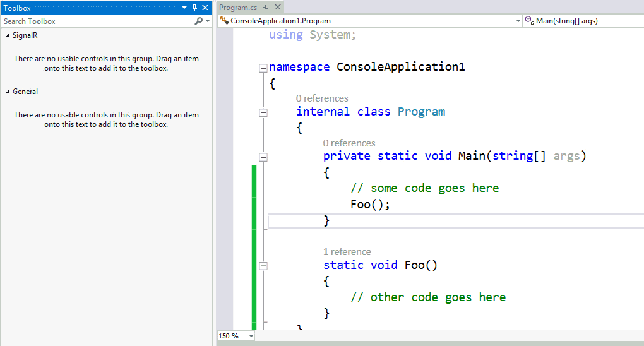Viewport: 644px width, 346px height.
Task: Click the class icon beside ConsoleApplication1.Program
Action: coord(224,21)
